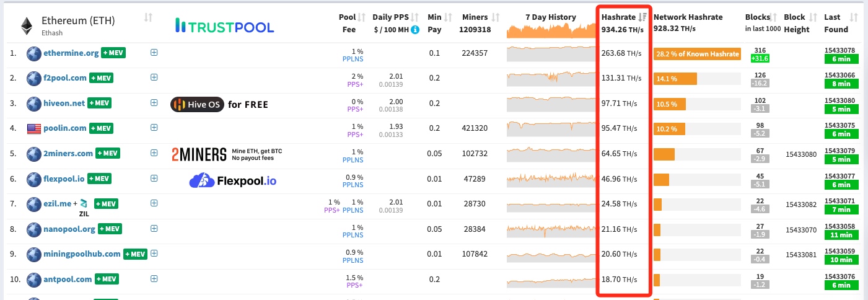The image size is (868, 300).
Task: Expand details for antpool.com row
Action: click(x=154, y=279)
